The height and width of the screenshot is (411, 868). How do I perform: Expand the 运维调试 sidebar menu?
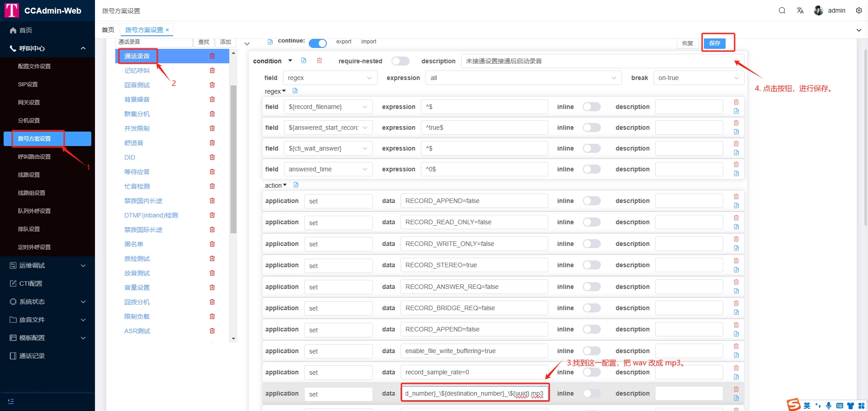47,265
